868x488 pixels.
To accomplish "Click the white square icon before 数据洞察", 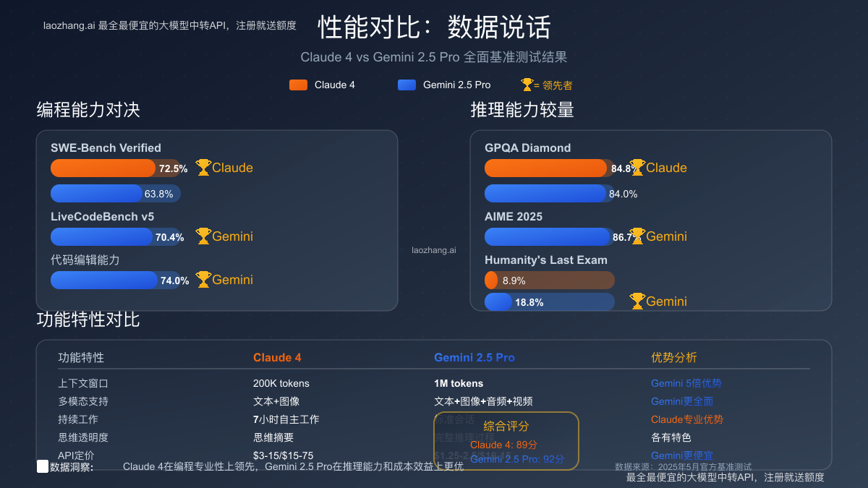I will 42,466.
